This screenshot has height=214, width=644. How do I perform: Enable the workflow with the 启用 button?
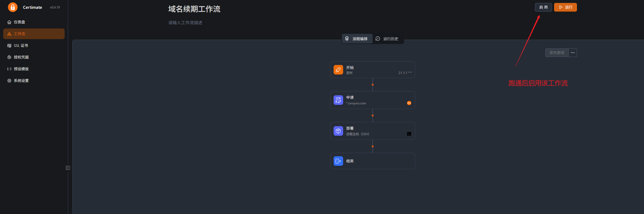point(543,7)
